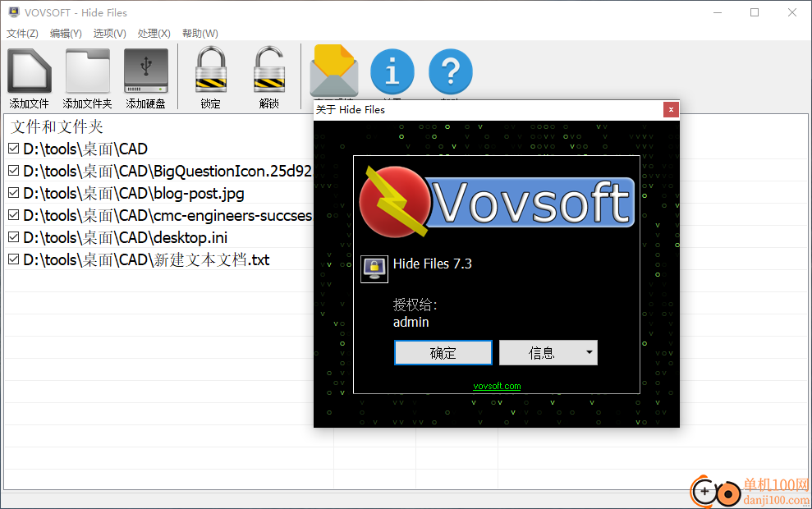Click the 确定 button in About dialog
Screen dimensions: 812x509
tap(443, 353)
